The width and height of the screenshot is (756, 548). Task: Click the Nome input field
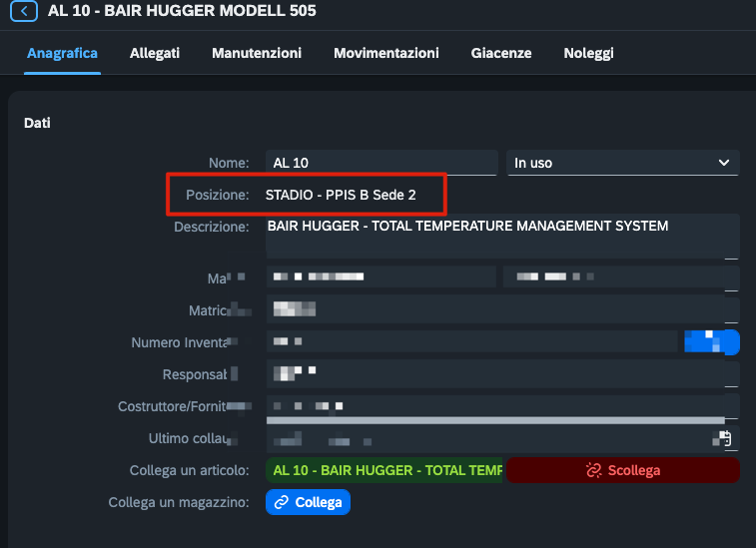(x=381, y=163)
